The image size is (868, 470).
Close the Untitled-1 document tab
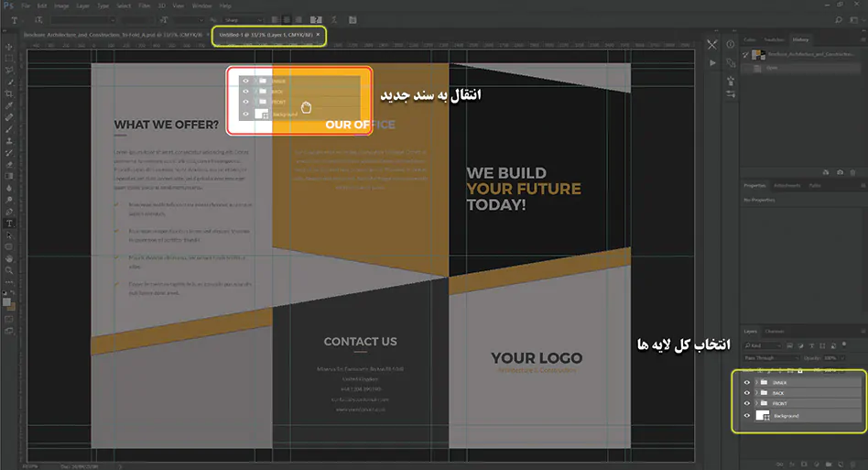318,34
